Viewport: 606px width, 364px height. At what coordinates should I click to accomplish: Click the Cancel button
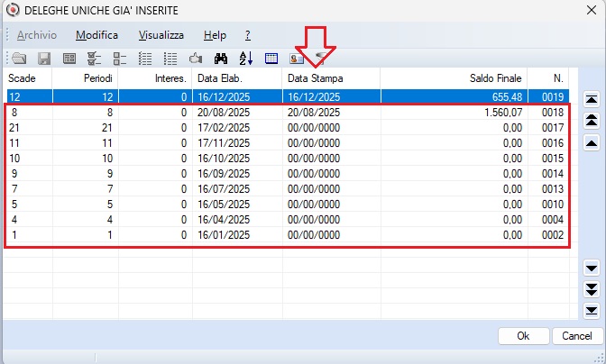click(x=577, y=336)
